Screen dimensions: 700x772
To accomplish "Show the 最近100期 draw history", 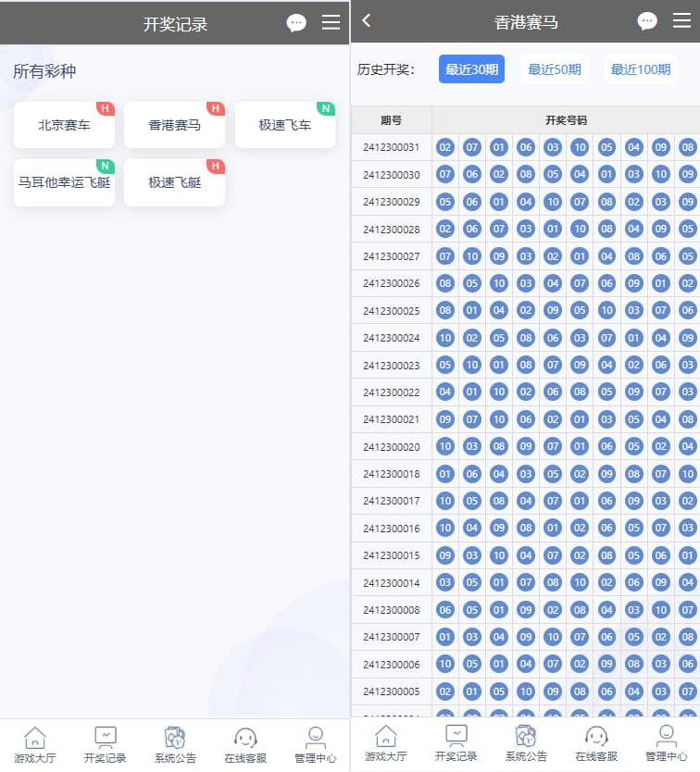I will [641, 69].
